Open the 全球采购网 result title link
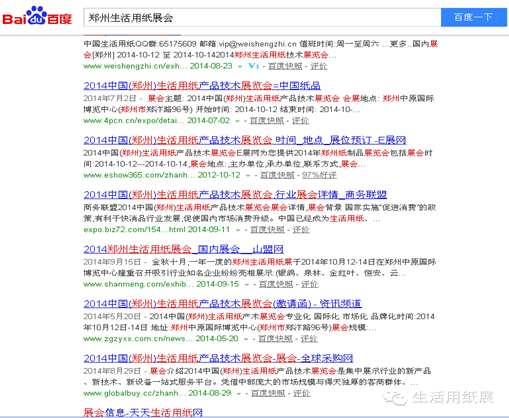This screenshot has height=418, width=509. (218, 358)
